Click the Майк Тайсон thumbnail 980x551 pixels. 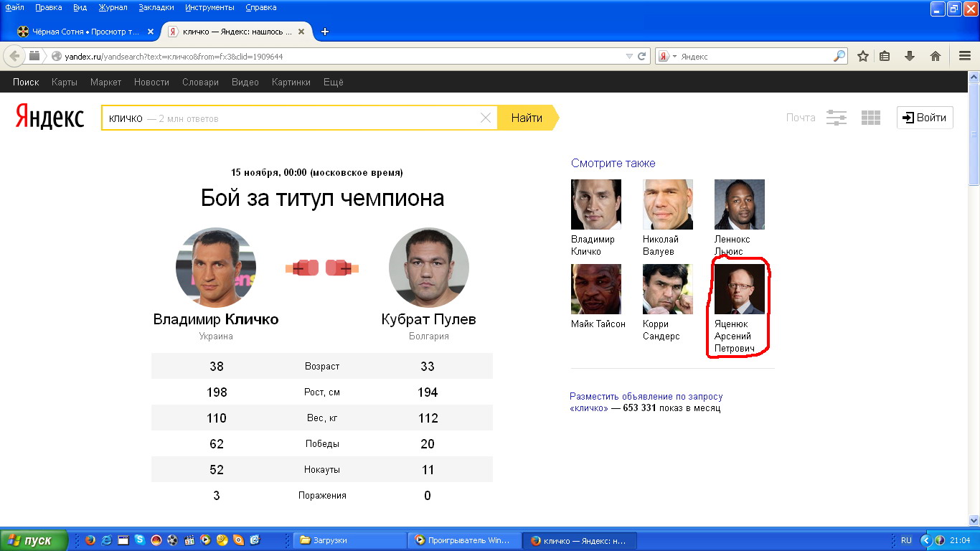click(x=595, y=289)
